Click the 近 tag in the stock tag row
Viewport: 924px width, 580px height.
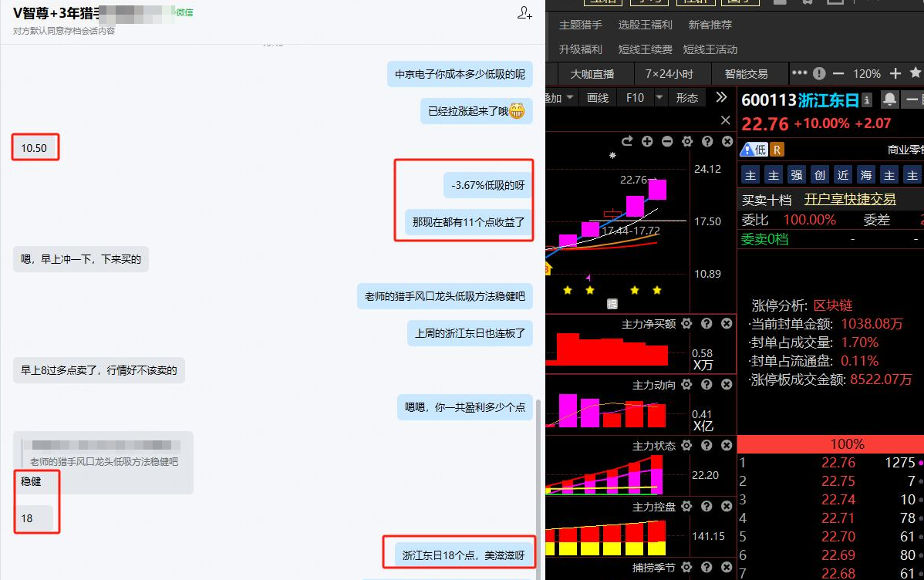click(843, 175)
